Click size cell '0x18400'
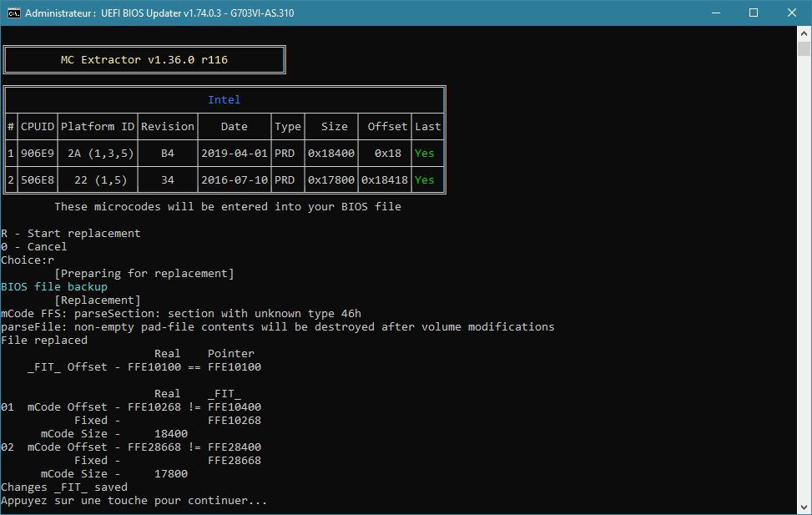Screen dimensions: 812x515 coord(331,154)
